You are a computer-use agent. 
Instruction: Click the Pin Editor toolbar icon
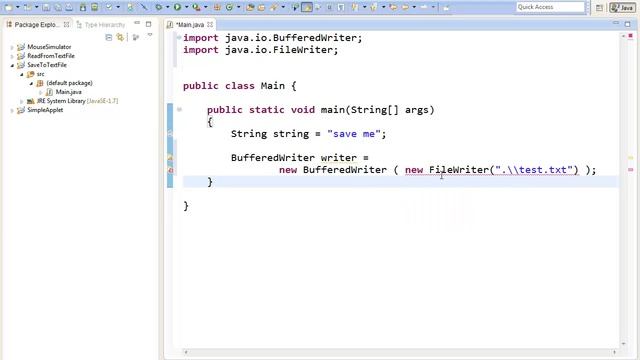coord(446,7)
